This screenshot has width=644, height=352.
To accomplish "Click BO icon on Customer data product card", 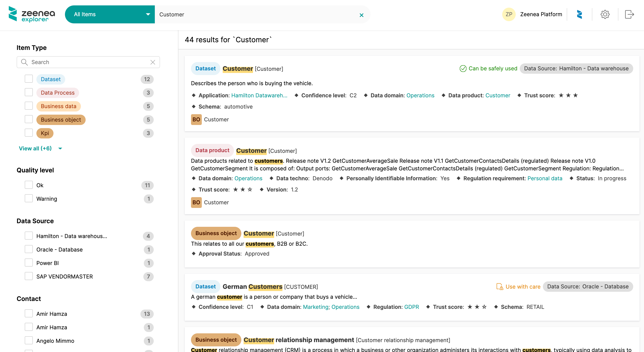I will point(196,202).
